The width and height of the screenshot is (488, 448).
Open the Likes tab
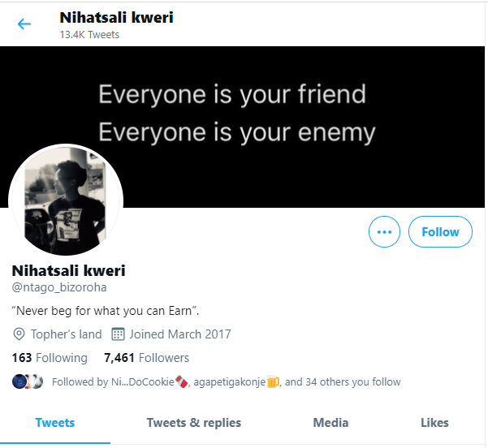(x=434, y=423)
